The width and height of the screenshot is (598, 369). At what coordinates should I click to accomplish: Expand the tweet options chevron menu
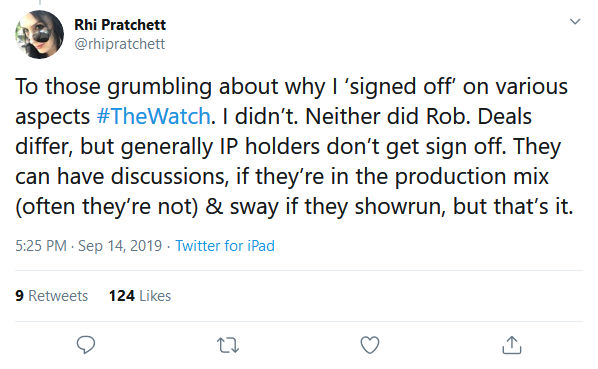pos(575,21)
